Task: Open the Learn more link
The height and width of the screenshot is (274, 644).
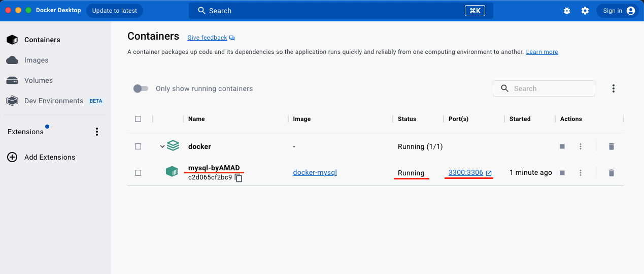Action: [x=542, y=52]
